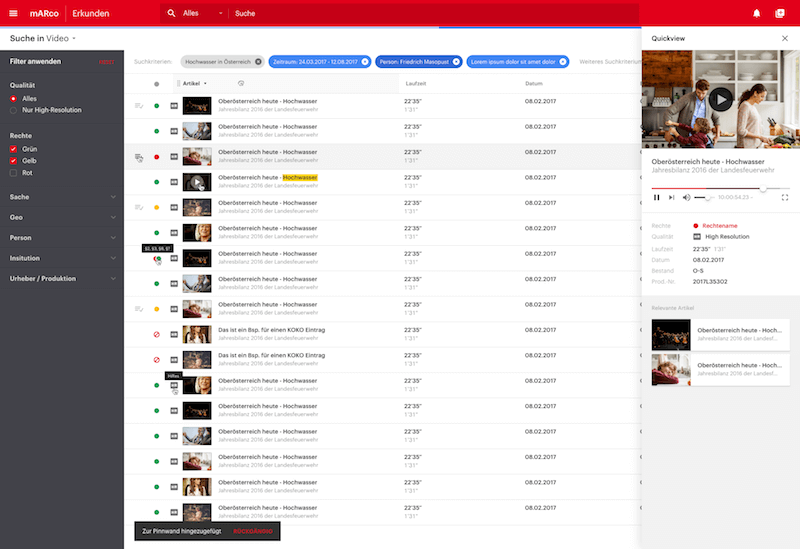Click into the Suche search field
The height and width of the screenshot is (549, 800).
(x=434, y=13)
